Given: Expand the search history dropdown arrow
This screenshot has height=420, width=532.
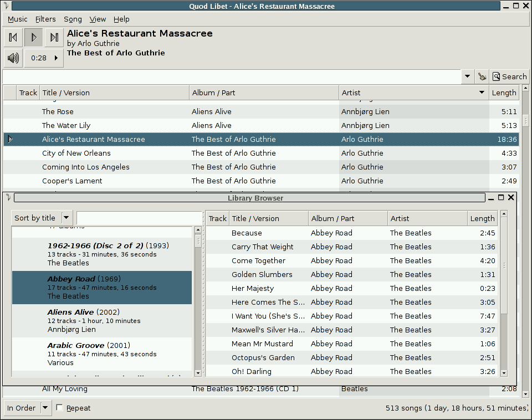Looking at the screenshot, I should pos(467,76).
